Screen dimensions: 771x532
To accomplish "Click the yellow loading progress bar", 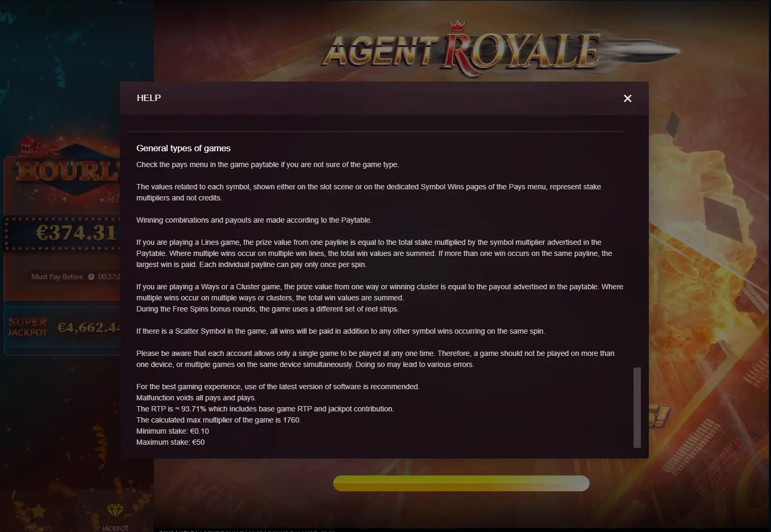I will [x=461, y=483].
